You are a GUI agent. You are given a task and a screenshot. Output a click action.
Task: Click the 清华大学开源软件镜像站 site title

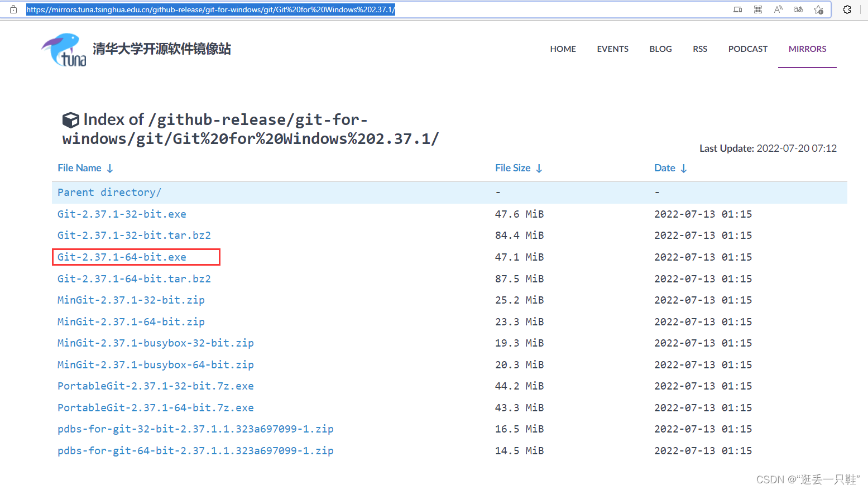(162, 49)
